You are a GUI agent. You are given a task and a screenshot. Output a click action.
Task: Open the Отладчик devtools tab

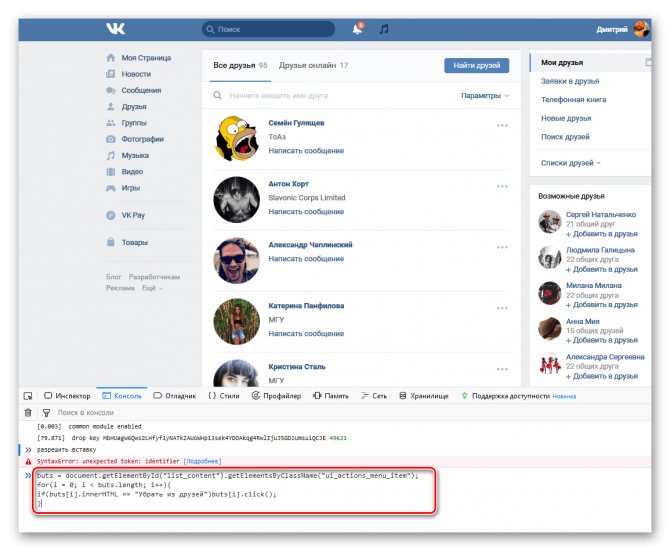tap(175, 396)
